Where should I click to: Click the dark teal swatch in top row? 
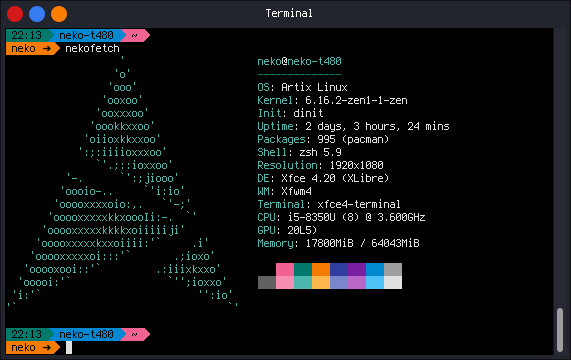(303, 269)
